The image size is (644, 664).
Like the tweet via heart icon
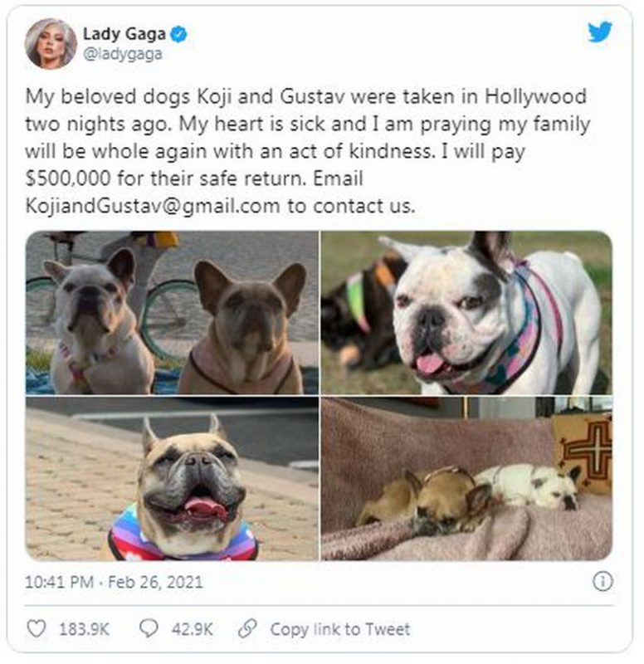[36, 629]
